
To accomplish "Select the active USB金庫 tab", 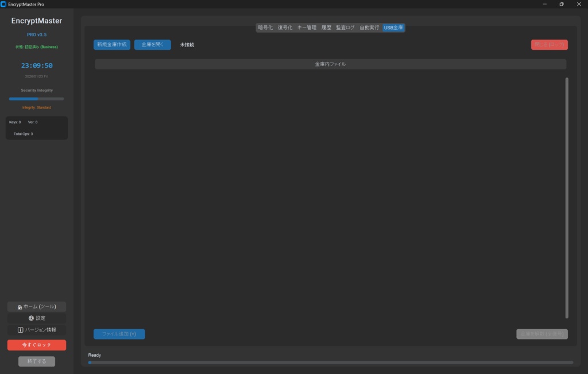I will (393, 27).
